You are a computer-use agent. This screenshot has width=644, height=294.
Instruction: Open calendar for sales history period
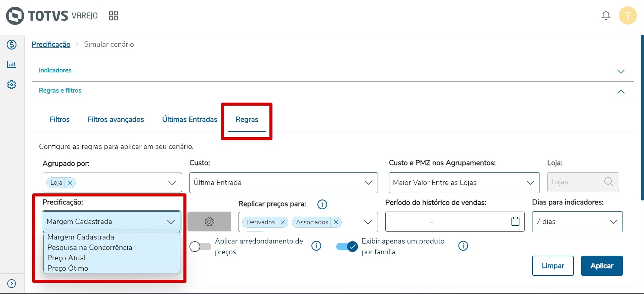515,221
